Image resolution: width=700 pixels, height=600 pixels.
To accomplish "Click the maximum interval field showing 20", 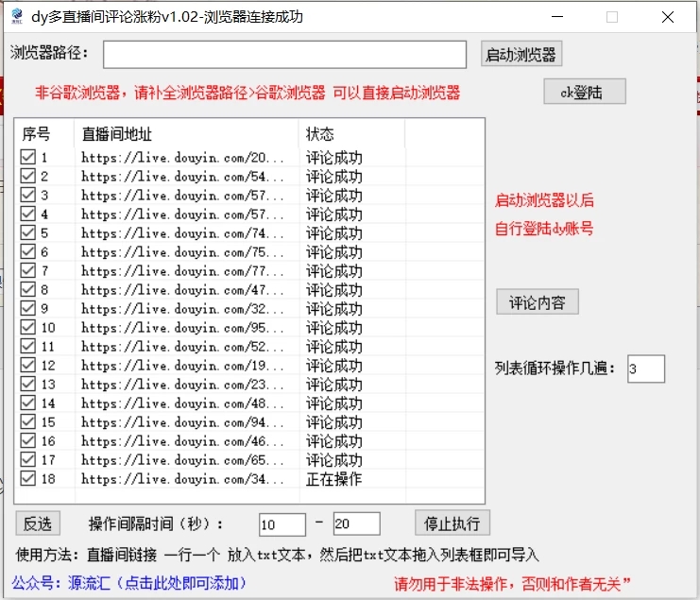I will click(x=356, y=524).
